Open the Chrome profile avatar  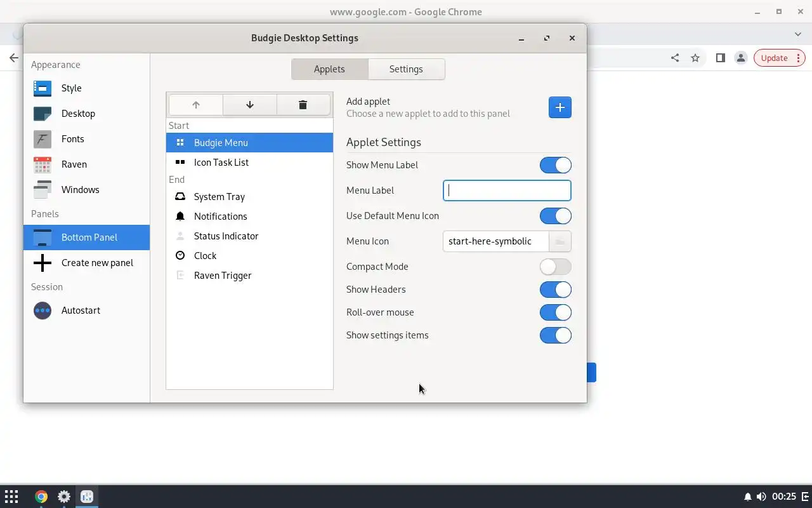[741, 58]
